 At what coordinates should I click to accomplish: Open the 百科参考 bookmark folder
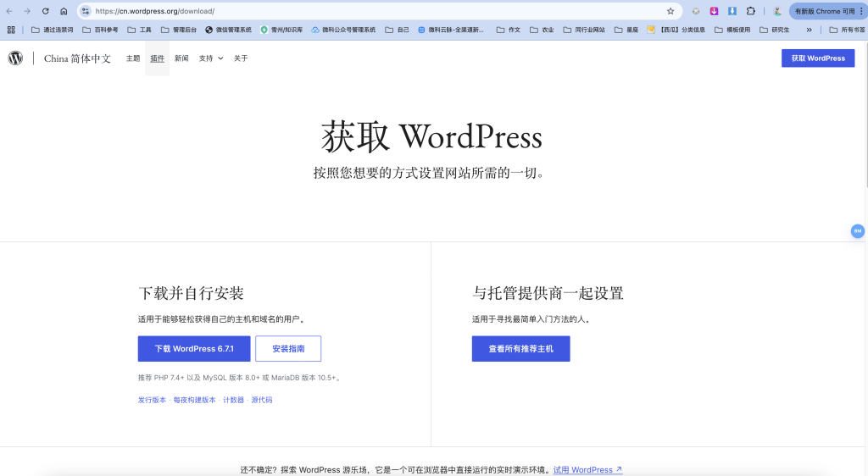click(100, 30)
